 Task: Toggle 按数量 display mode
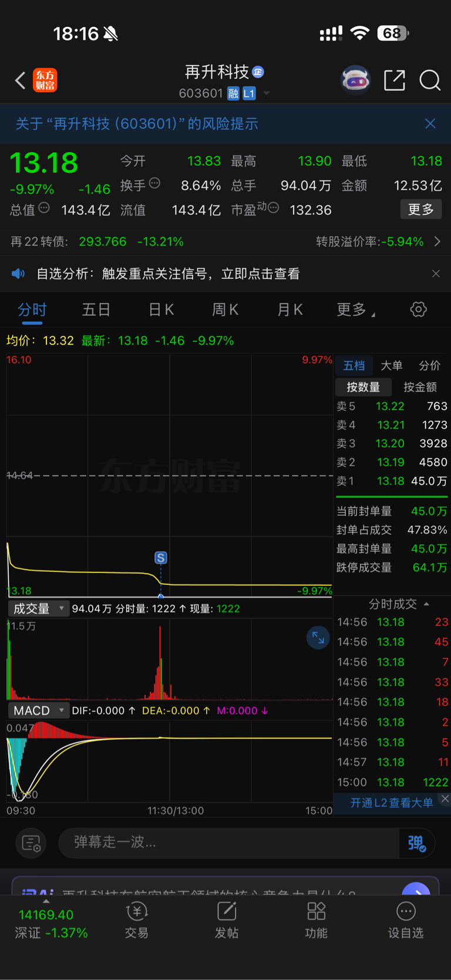tap(363, 388)
